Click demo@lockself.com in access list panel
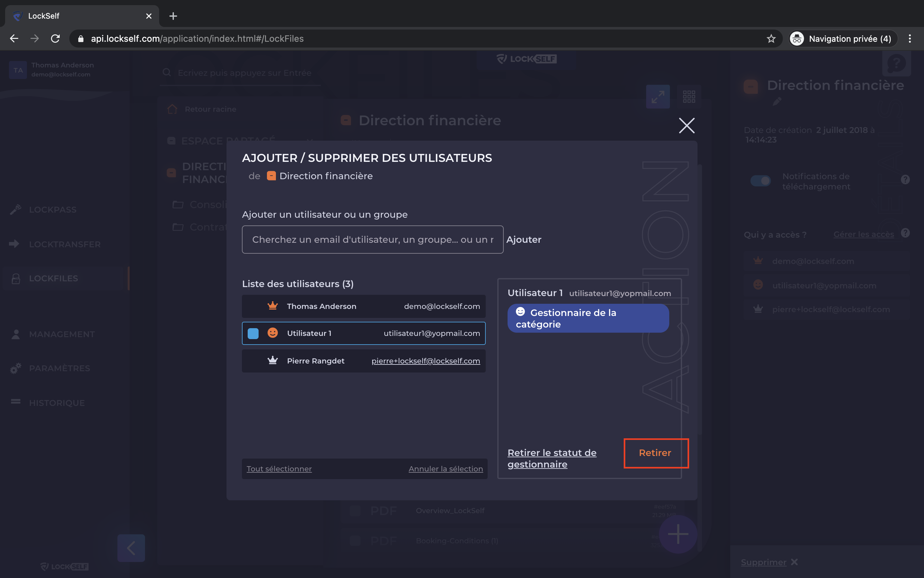Screen dimensions: 924x578 [x=813, y=261]
